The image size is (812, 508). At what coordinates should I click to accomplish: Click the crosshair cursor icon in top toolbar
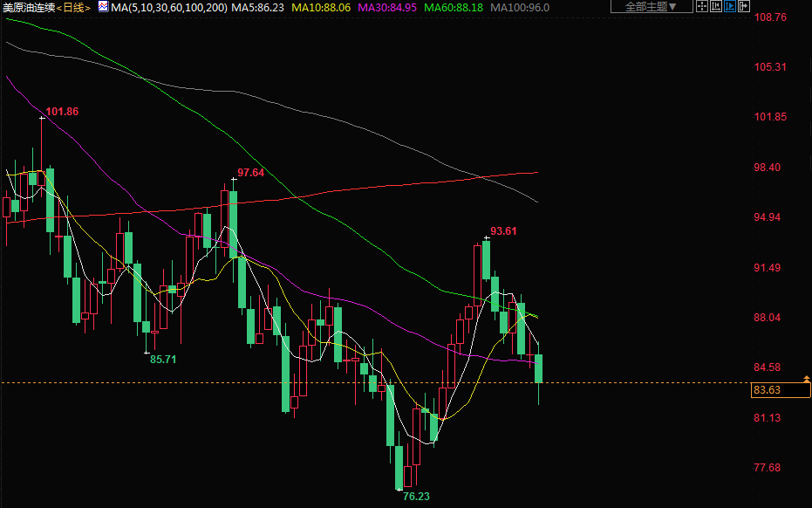coord(702,7)
